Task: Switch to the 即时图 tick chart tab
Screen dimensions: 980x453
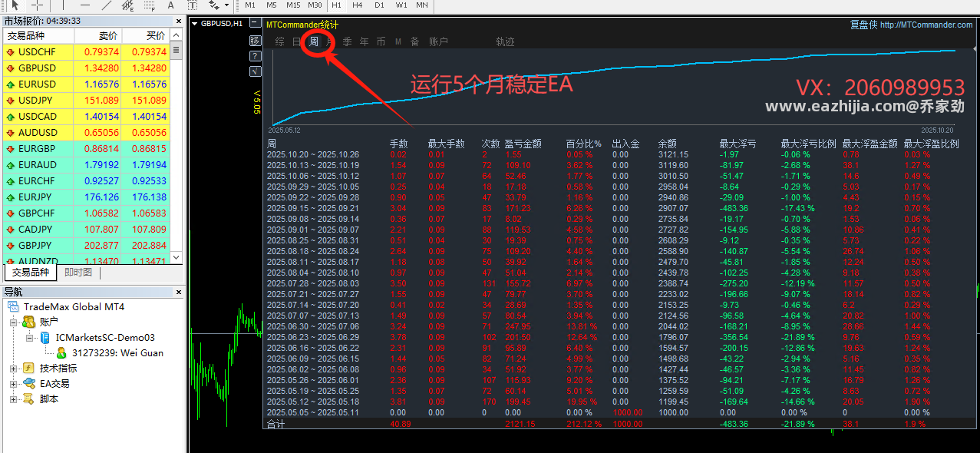Action: point(78,273)
